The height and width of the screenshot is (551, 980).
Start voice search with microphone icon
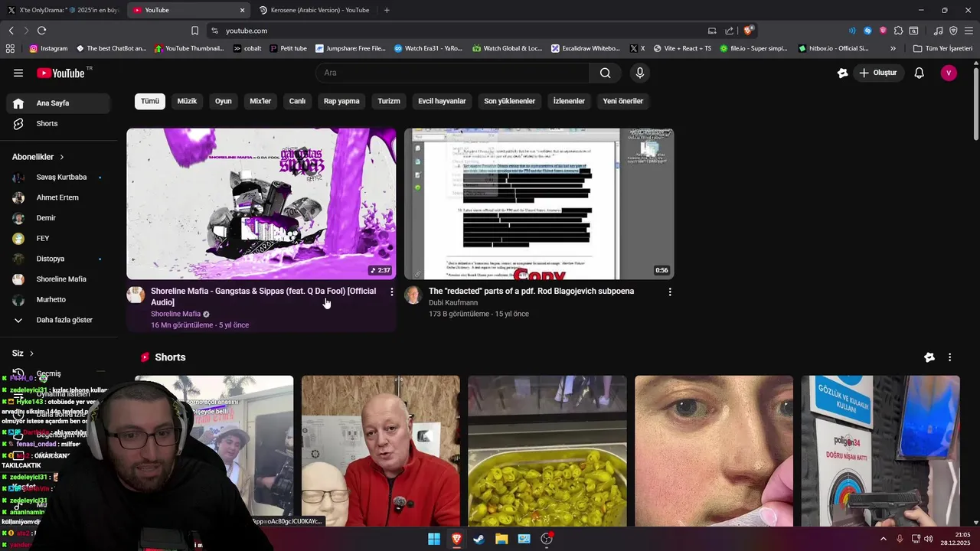click(x=640, y=73)
